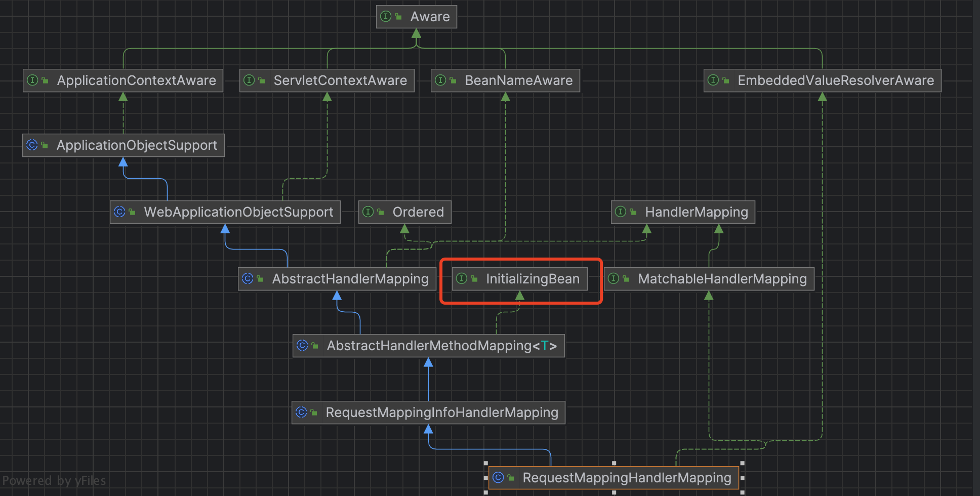
Task: Click the MatchableHandlerMapping interface icon
Action: (x=614, y=279)
